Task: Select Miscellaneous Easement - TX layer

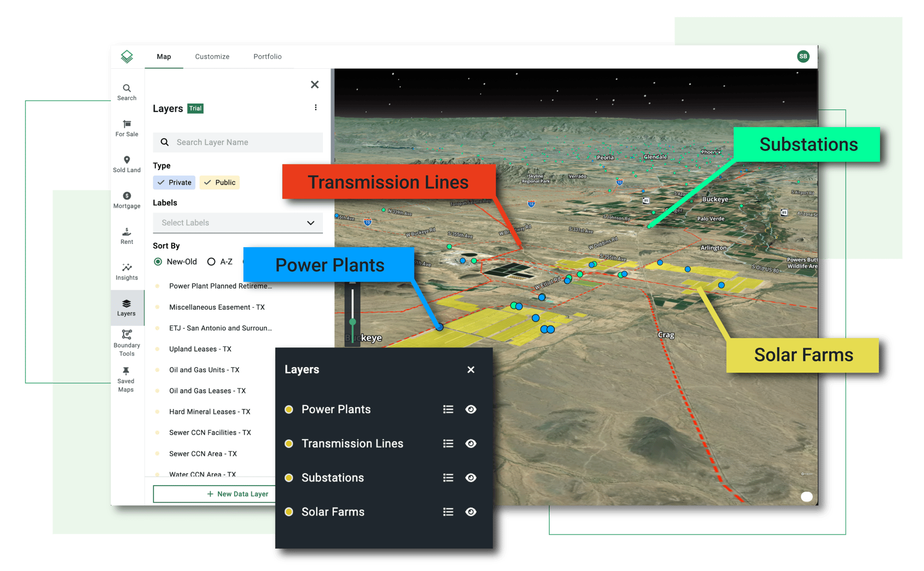Action: click(x=217, y=307)
